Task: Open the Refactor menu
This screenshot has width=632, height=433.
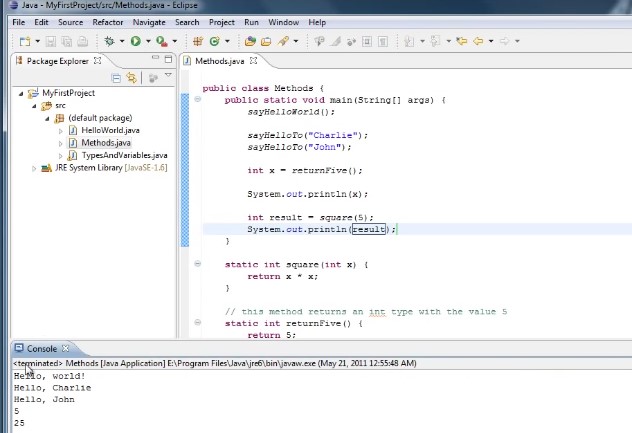Action: 107,22
